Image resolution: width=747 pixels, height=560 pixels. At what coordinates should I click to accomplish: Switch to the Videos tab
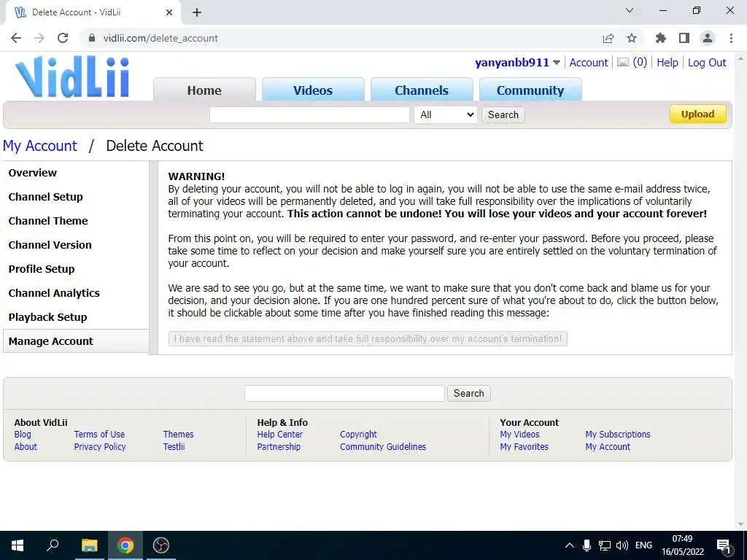313,90
